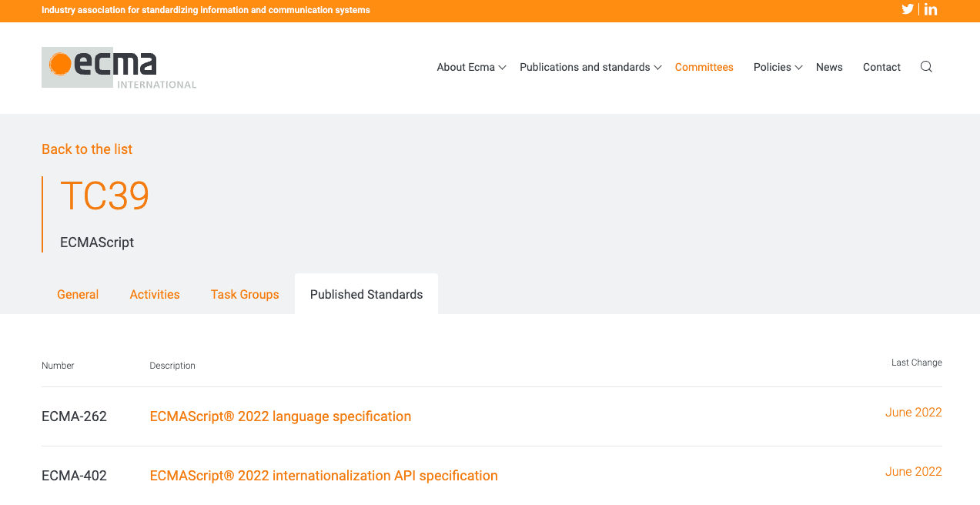Click June 2022 date for ECMA-402

pyautogui.click(x=913, y=472)
